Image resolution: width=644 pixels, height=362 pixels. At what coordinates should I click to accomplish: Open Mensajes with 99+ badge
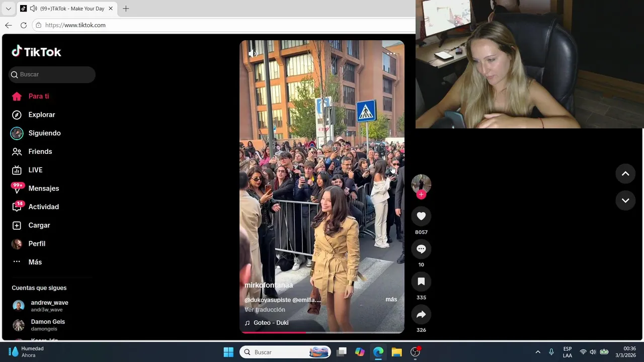pyautogui.click(x=35, y=188)
